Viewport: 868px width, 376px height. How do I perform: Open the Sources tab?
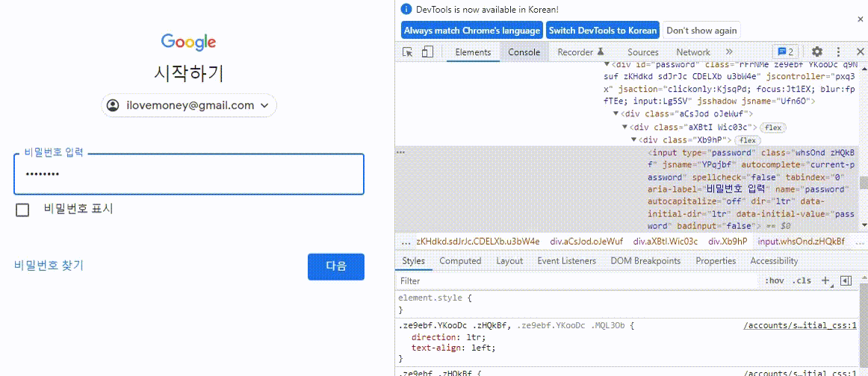pos(642,52)
